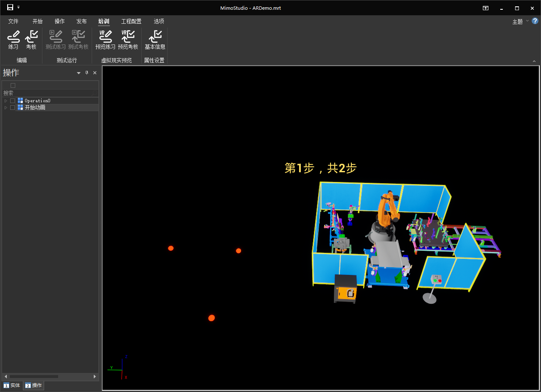This screenshot has height=392, width=541.
Task: Click the 考核 (Assessment) edit icon
Action: (31, 40)
